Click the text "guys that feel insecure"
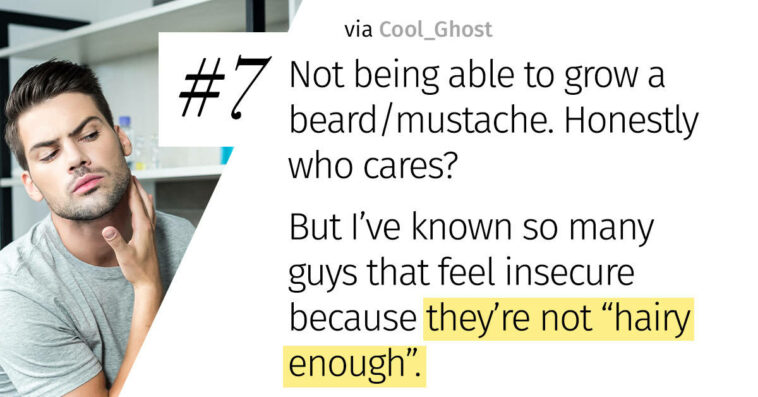758x397 pixels. 461,274
